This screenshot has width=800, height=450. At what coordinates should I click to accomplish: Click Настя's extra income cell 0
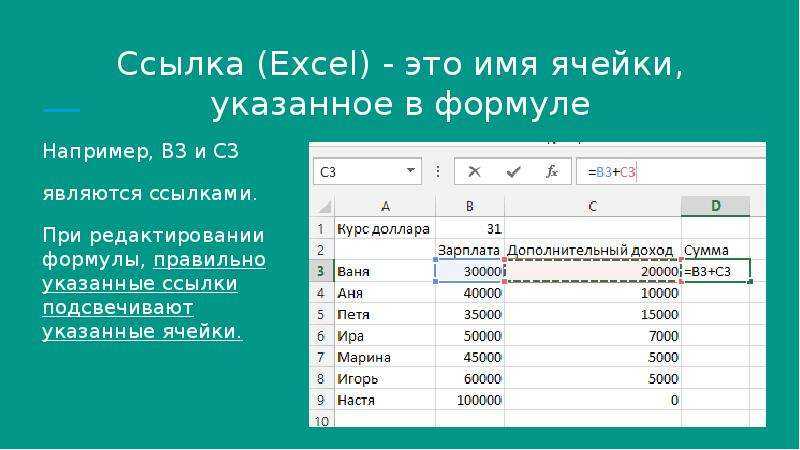click(592, 400)
